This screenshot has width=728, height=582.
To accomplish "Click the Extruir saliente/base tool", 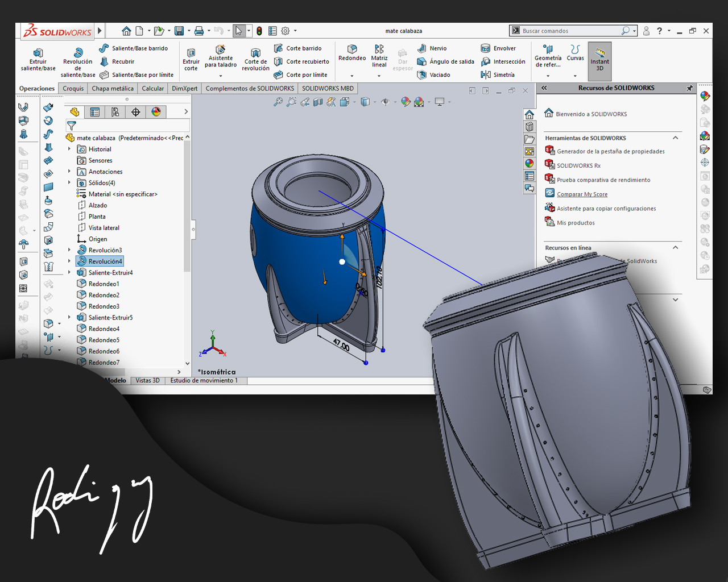I will (38, 60).
